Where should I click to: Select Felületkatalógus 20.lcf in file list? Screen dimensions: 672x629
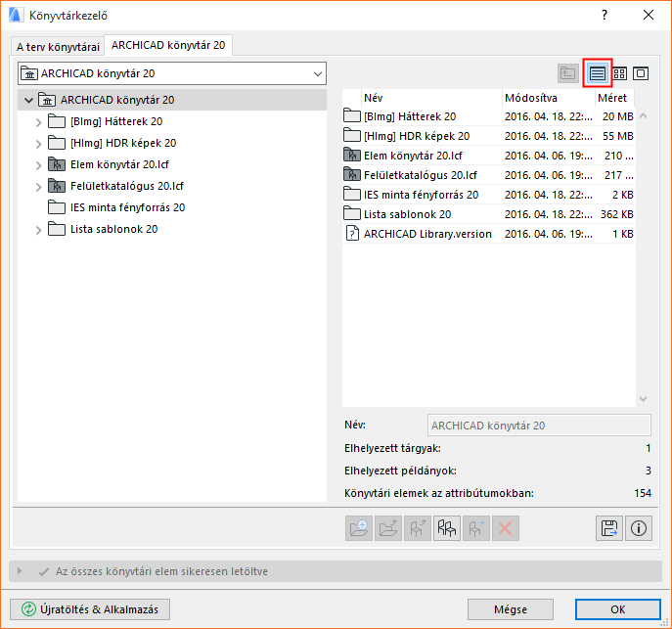point(420,175)
